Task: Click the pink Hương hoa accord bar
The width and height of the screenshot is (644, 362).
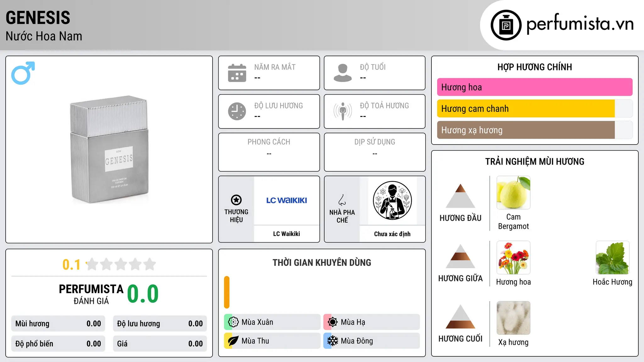Action: click(x=535, y=87)
